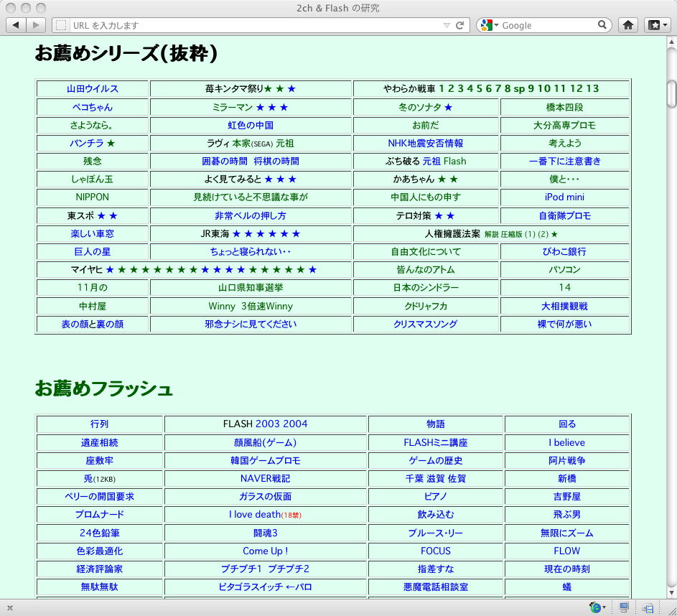The height and width of the screenshot is (616, 677).
Task: Open the 囲碁の時間 link
Action: point(225,162)
